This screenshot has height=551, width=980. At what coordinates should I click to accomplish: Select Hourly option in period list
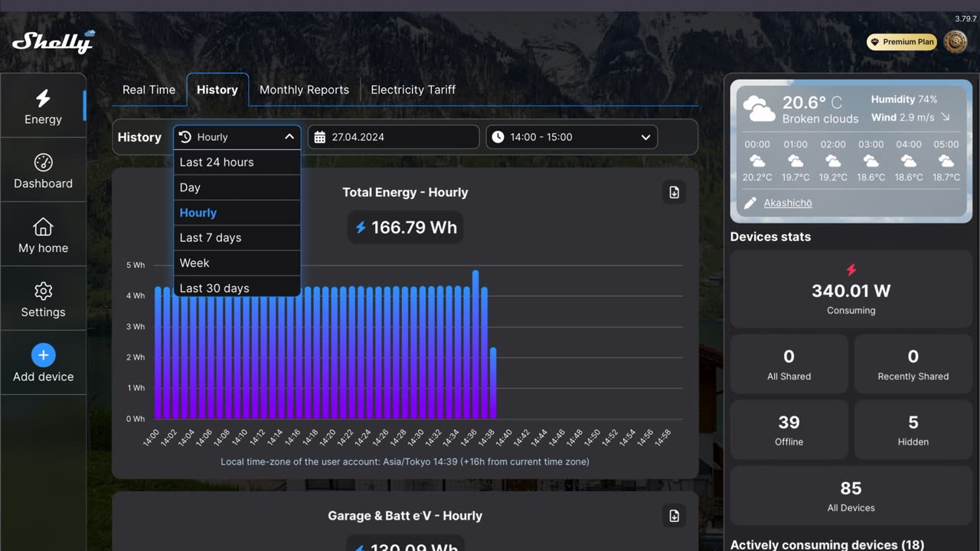[237, 213]
